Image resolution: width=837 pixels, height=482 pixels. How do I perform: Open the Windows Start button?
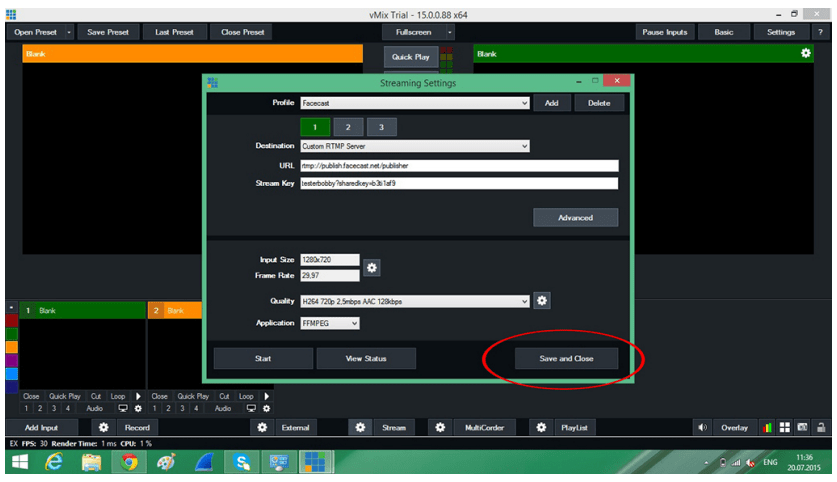[x=20, y=462]
